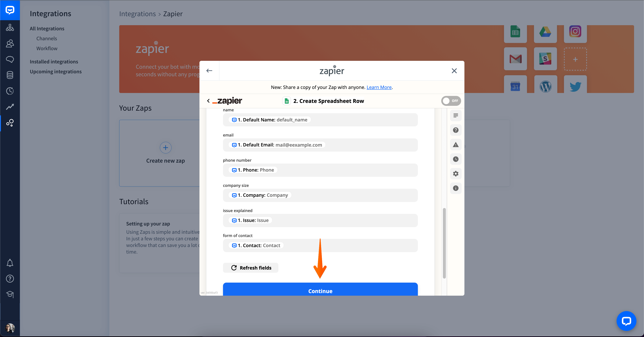The image size is (644, 337).
Task: Click the Google Sheets step icon
Action: tap(286, 101)
